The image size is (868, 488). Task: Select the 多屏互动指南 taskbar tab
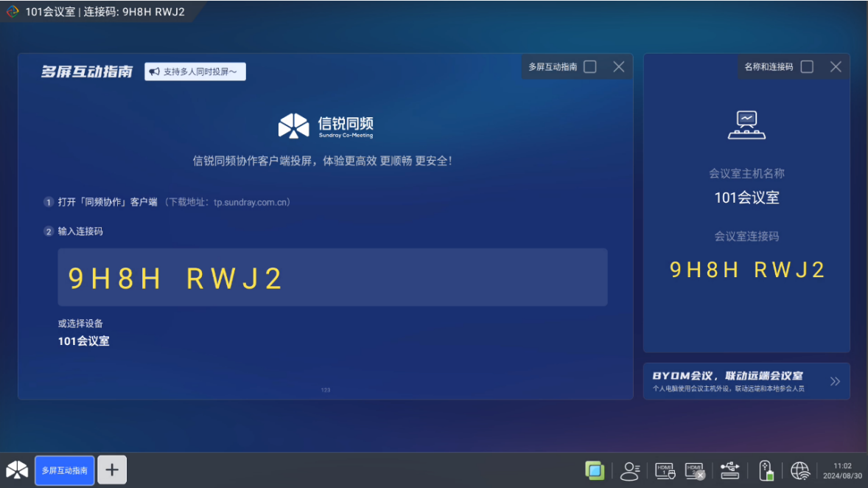[x=65, y=470]
